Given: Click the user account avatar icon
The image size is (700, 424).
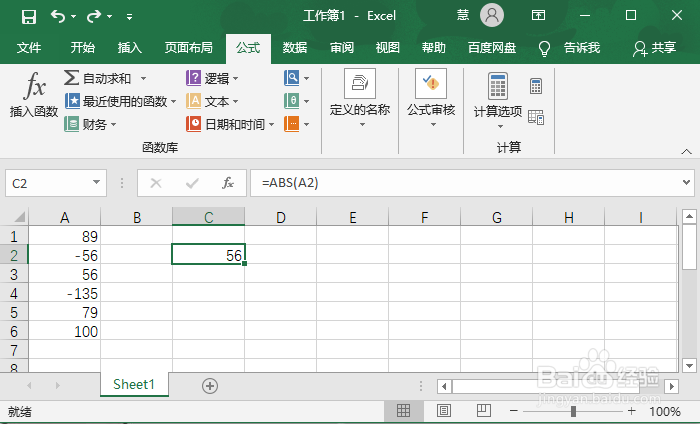Looking at the screenshot, I should click(492, 15).
